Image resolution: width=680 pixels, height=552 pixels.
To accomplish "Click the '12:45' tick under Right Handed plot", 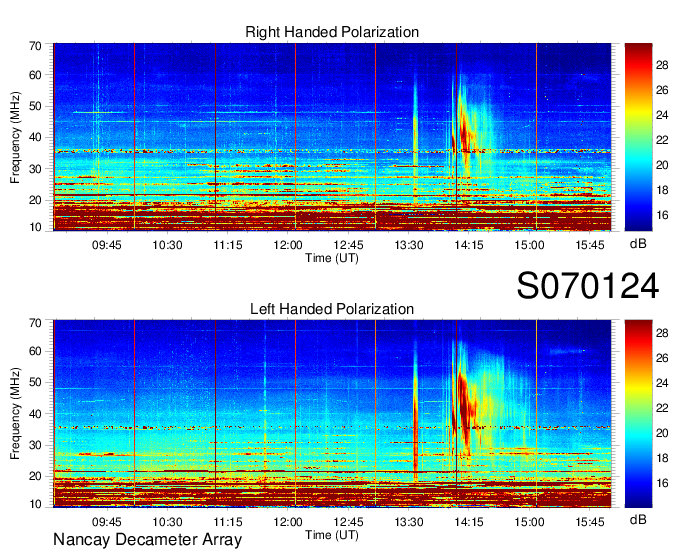I will click(348, 245).
